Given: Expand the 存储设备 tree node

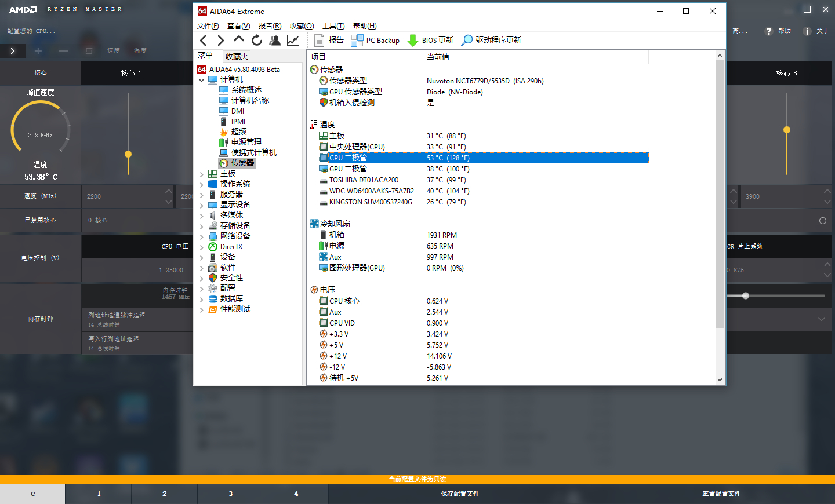Looking at the screenshot, I should coord(201,226).
